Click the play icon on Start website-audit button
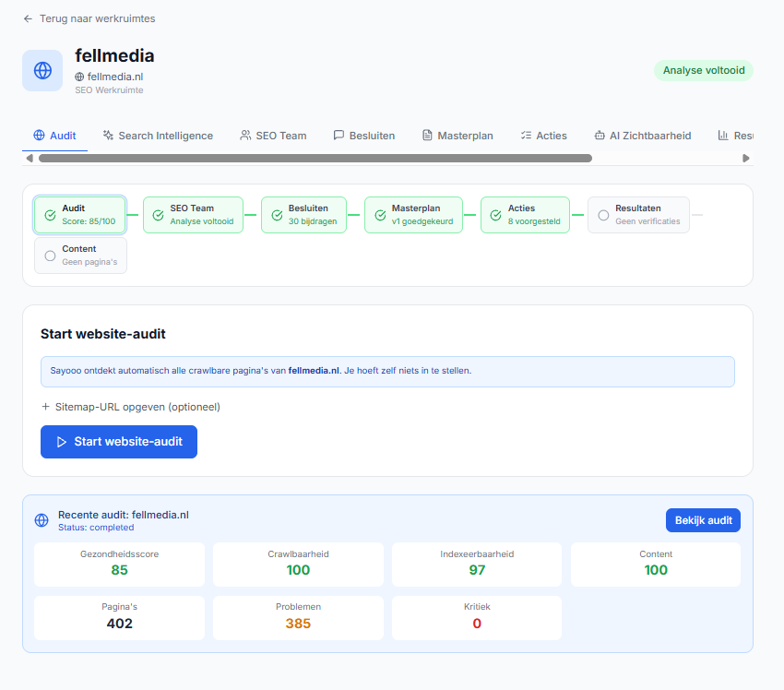 62,442
